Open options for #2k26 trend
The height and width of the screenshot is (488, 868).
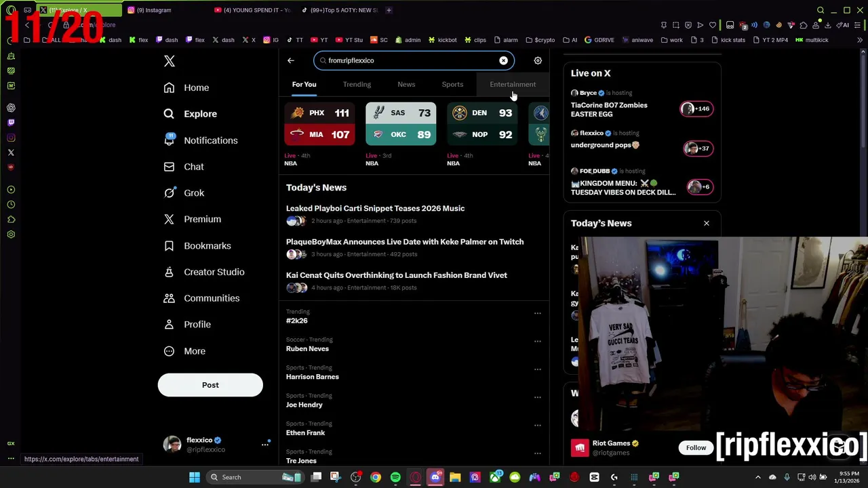pos(537,313)
